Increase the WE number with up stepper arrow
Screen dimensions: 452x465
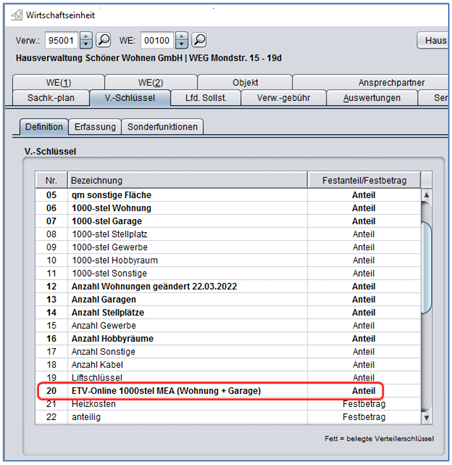182,36
